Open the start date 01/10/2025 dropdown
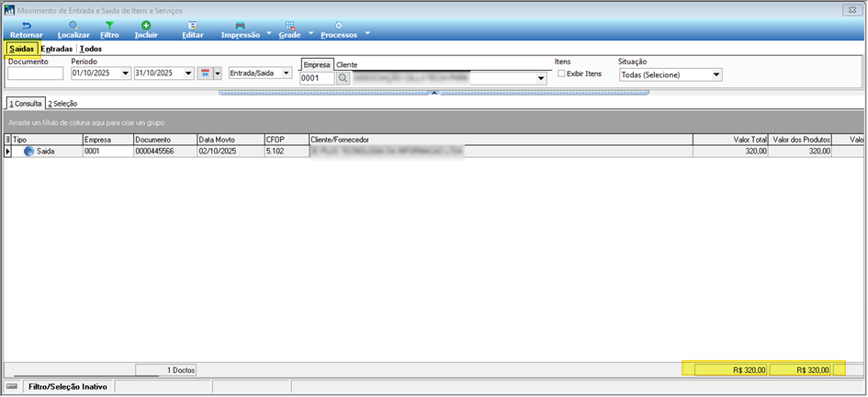The image size is (868, 397). coord(125,74)
